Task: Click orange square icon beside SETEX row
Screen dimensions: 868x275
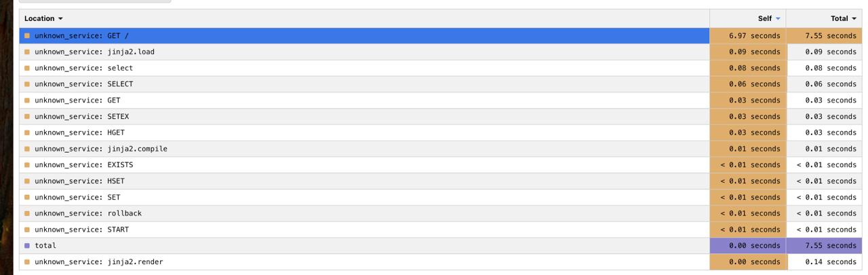Action: pos(27,116)
